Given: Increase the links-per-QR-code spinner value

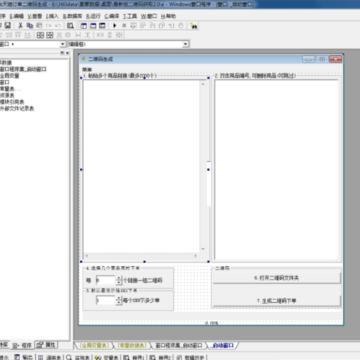Looking at the screenshot, I should pos(118,278).
